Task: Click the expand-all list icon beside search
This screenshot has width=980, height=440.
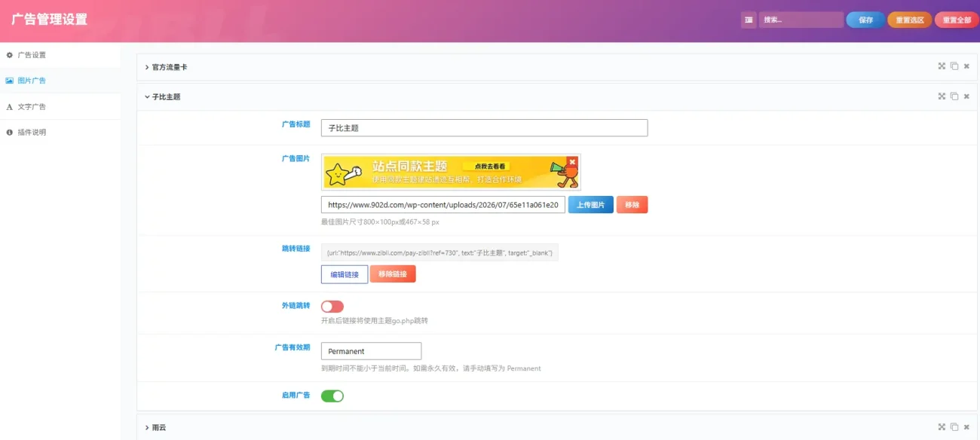Action: (749, 20)
